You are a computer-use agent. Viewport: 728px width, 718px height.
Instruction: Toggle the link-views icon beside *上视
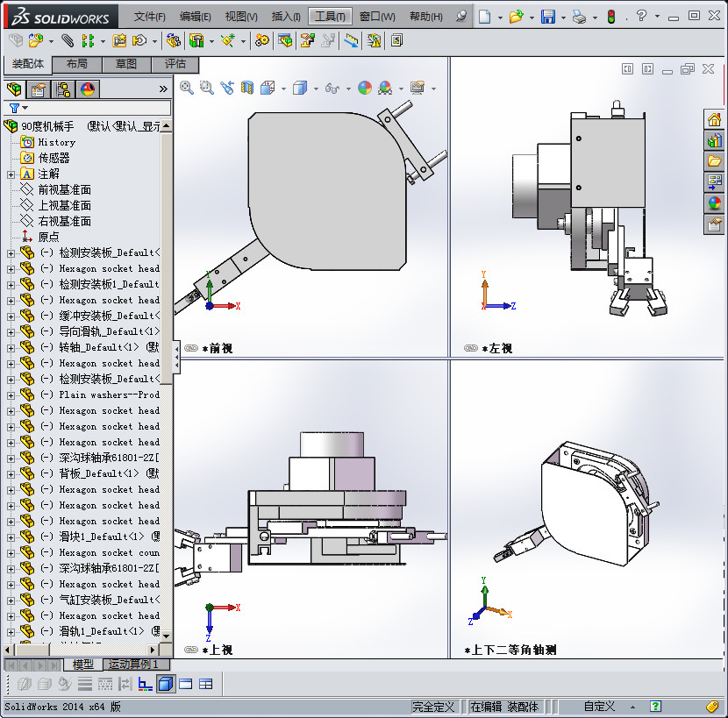click(x=191, y=650)
